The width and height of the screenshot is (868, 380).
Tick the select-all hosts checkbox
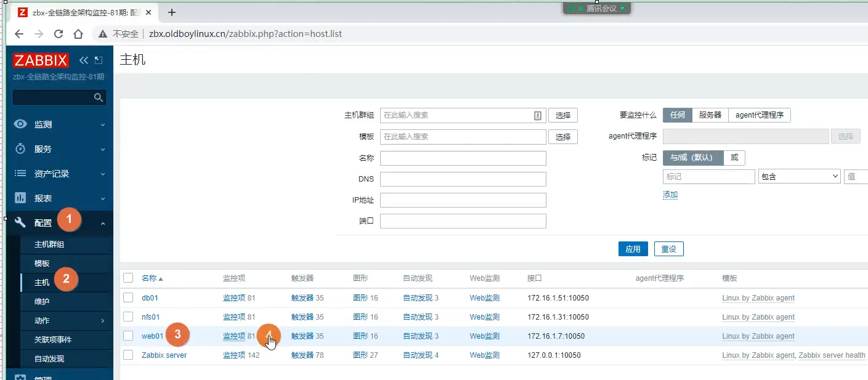[128, 278]
